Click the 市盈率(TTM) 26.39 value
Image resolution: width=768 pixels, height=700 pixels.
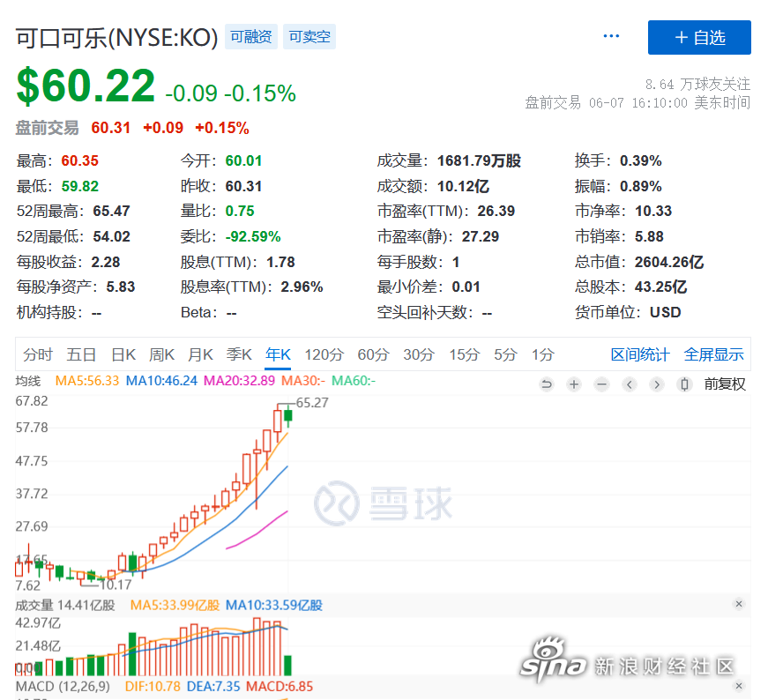click(x=496, y=211)
